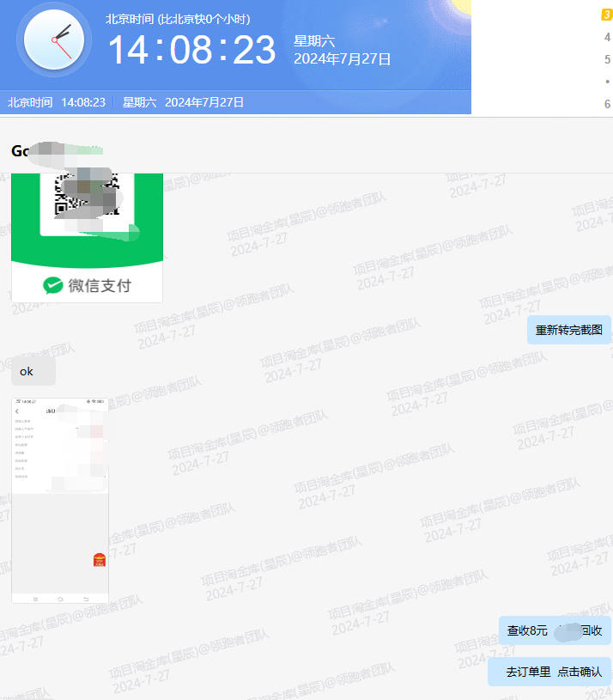Click the ok message bubble
Screen dimensions: 613x700
[33, 371]
